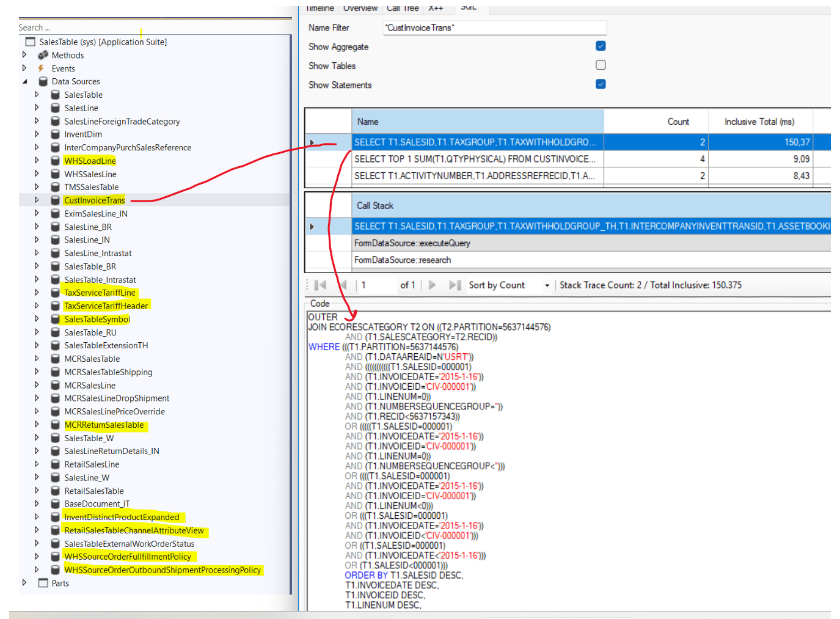Click the Events lightning bolt icon
The width and height of the screenshot is (840, 619).
click(x=41, y=68)
